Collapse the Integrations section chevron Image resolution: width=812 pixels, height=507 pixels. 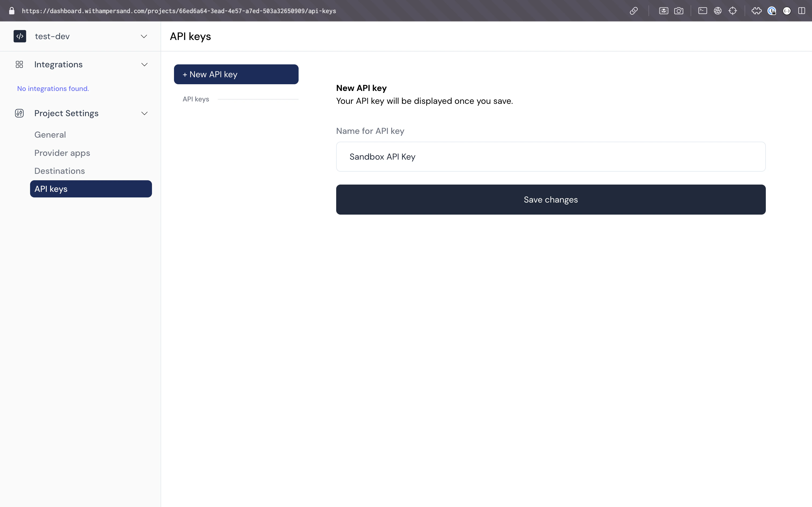pyautogui.click(x=144, y=64)
